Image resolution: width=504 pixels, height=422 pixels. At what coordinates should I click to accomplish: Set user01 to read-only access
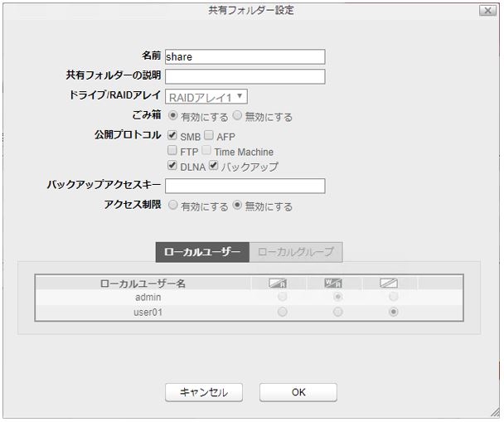(x=282, y=312)
